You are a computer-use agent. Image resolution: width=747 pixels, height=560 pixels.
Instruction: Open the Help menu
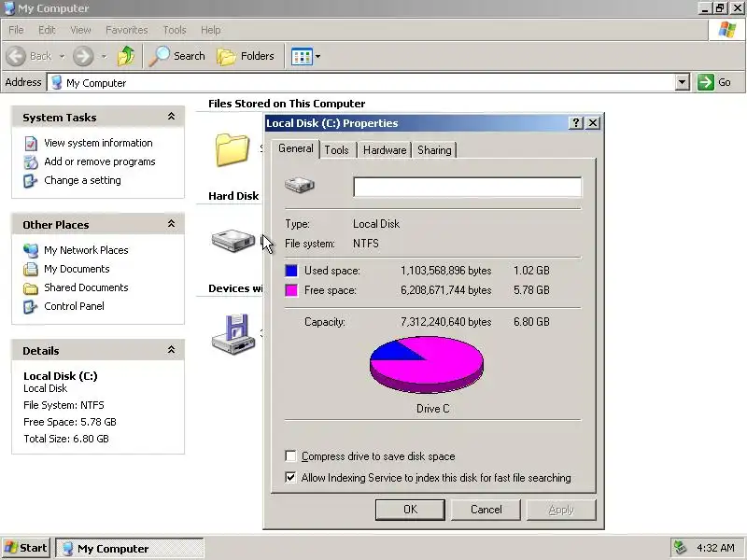(x=211, y=30)
